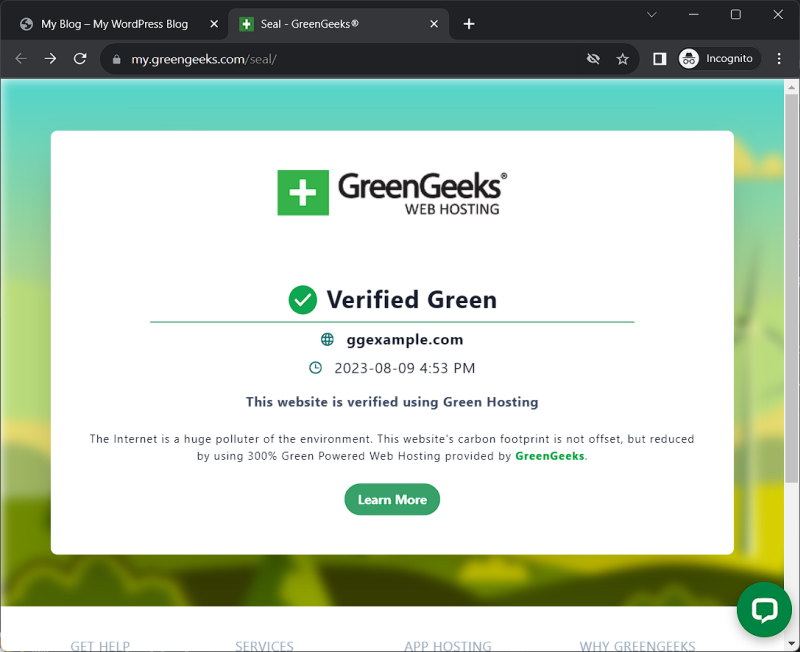The image size is (800, 652).
Task: Click the green Verified checkmark icon
Action: [303, 299]
